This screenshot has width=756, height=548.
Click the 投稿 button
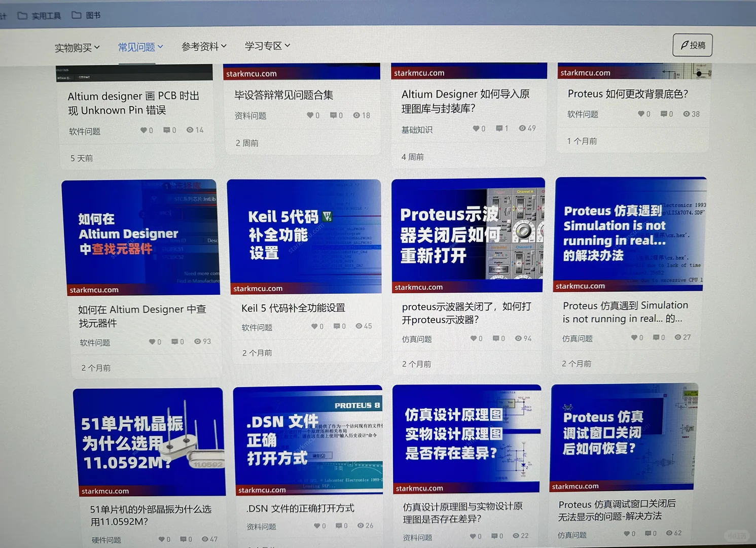[x=693, y=45]
